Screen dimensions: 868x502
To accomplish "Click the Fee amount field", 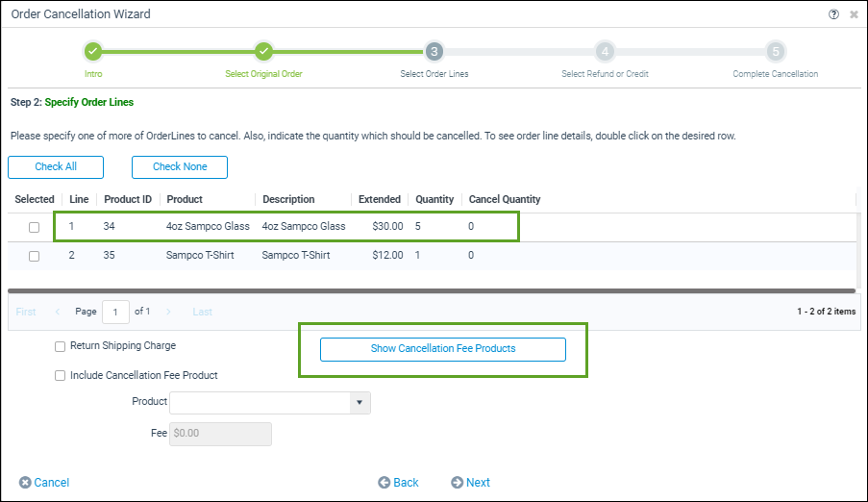I will 220,434.
